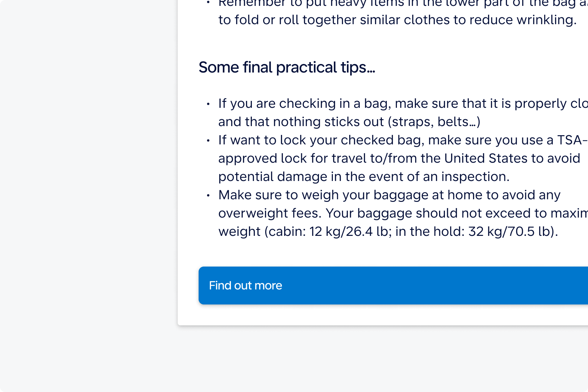The image size is (588, 392).
Task: Click the bullet marker before "Remember to put"
Action: tap(208, 3)
